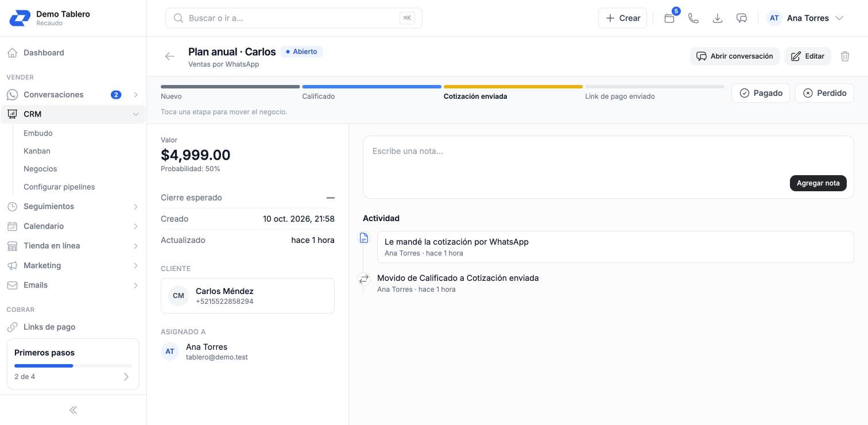Open Primeros pasos chevron arrow

(x=126, y=377)
